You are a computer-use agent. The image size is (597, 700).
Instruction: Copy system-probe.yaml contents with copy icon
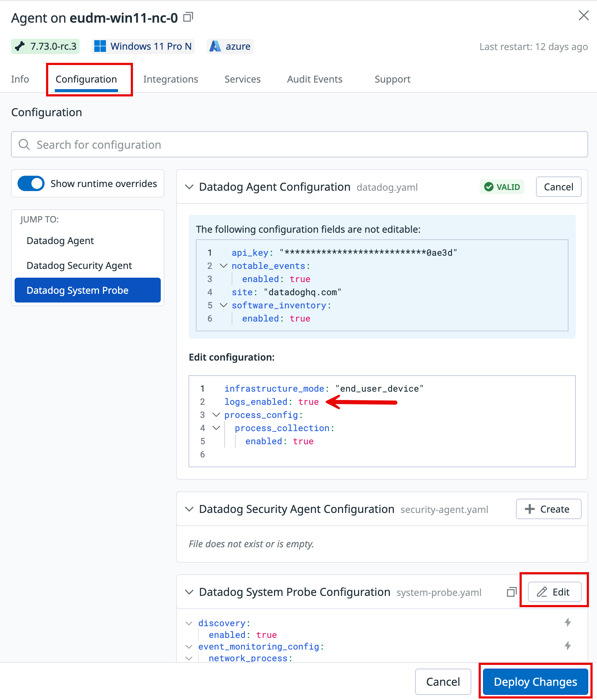click(x=512, y=592)
